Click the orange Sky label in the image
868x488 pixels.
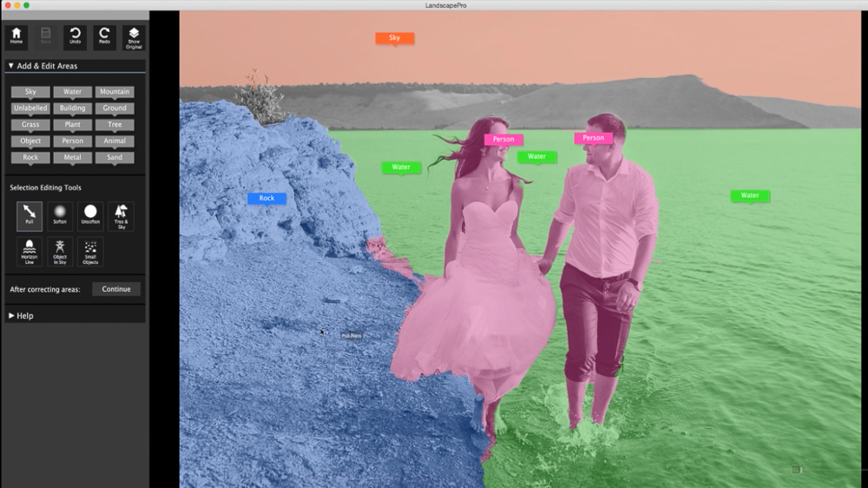pyautogui.click(x=394, y=37)
